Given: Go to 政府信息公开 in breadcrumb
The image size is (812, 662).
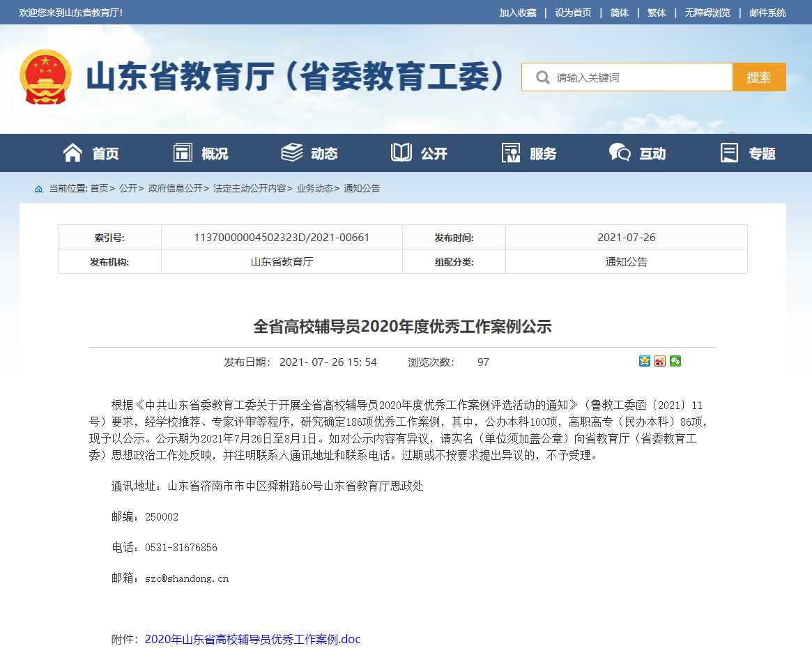Looking at the screenshot, I should click(176, 188).
